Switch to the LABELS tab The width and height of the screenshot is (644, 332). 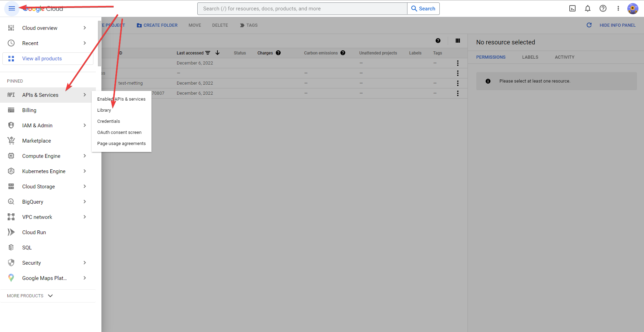530,57
